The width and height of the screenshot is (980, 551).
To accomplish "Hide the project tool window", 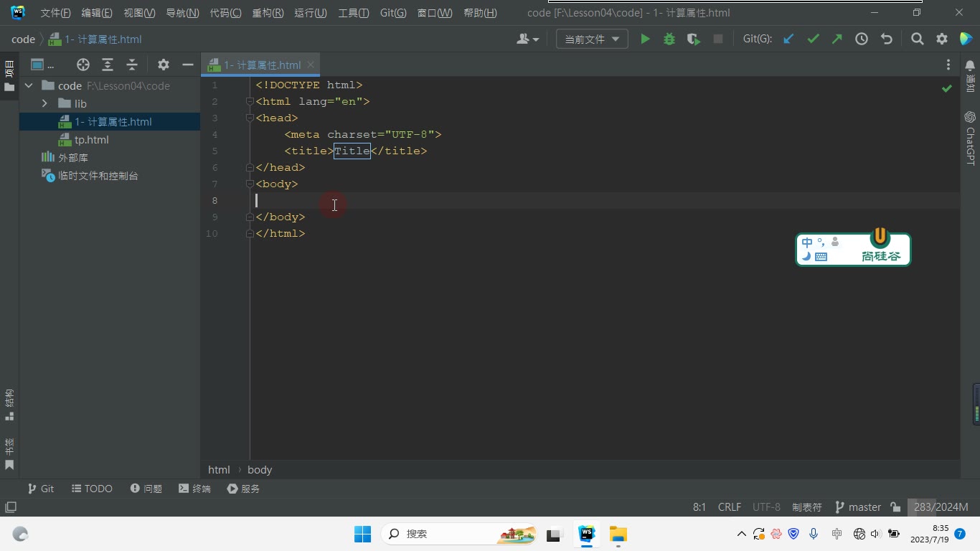I will pos(188,65).
